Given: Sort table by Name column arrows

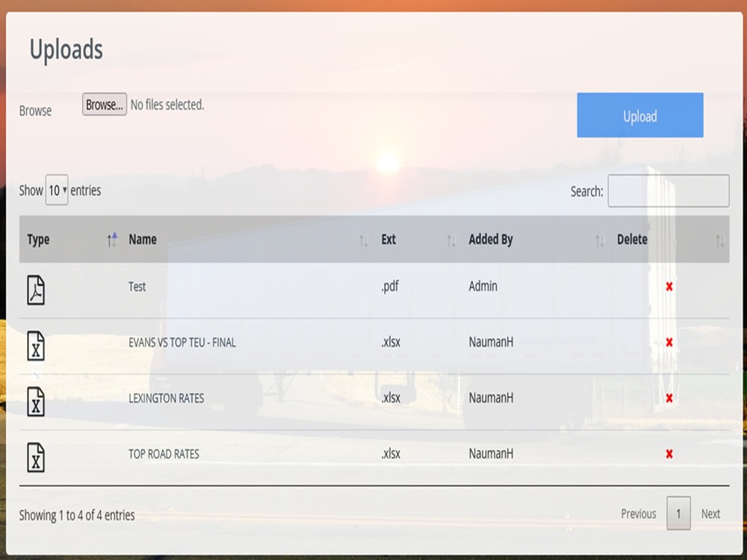Looking at the screenshot, I should point(364,241).
